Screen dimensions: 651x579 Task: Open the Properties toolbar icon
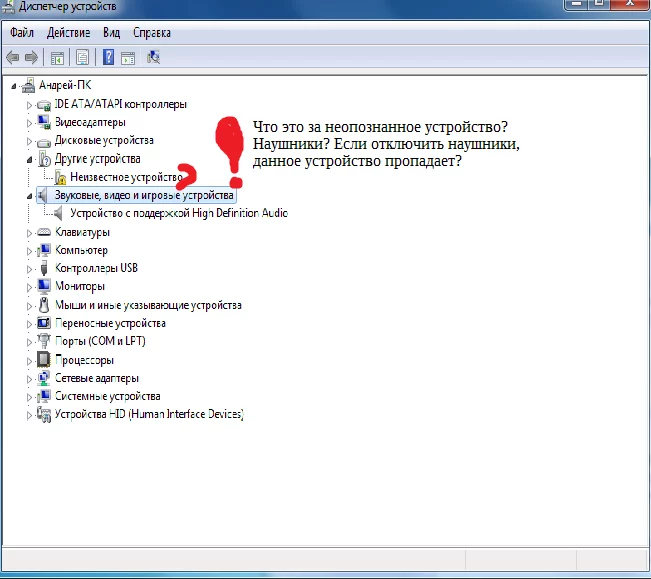click(82, 57)
